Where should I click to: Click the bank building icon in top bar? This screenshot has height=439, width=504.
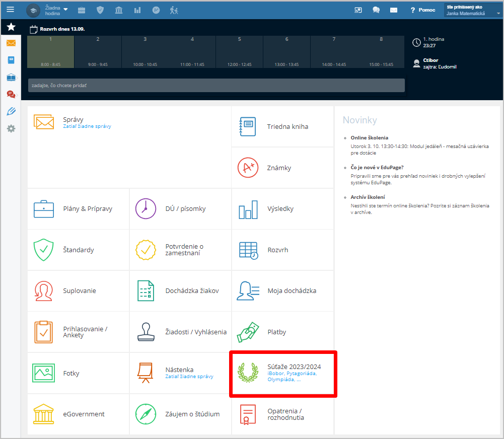[119, 10]
